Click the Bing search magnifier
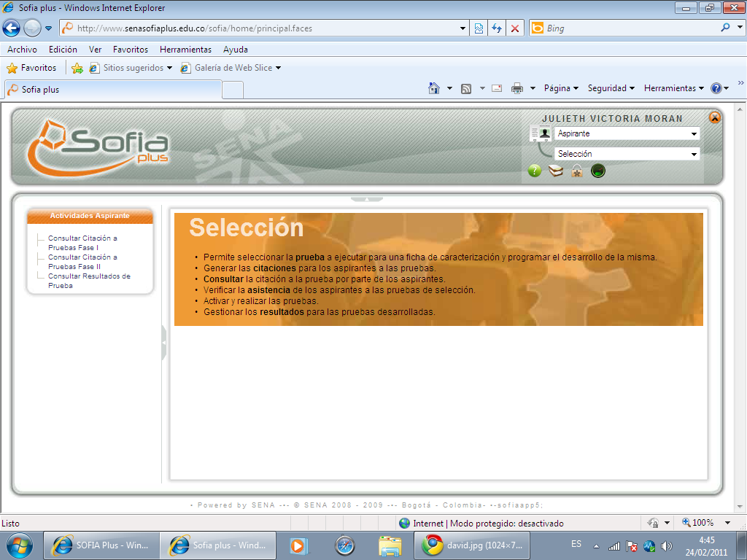This screenshot has height=560, width=747. pos(727,28)
